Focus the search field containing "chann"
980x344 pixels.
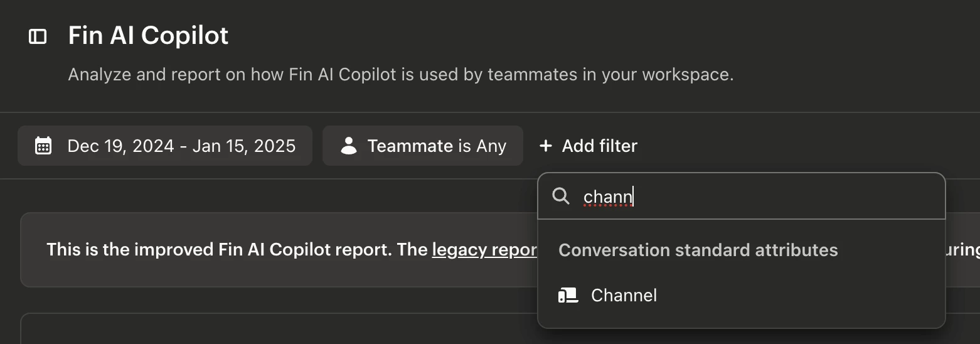pyautogui.click(x=742, y=196)
